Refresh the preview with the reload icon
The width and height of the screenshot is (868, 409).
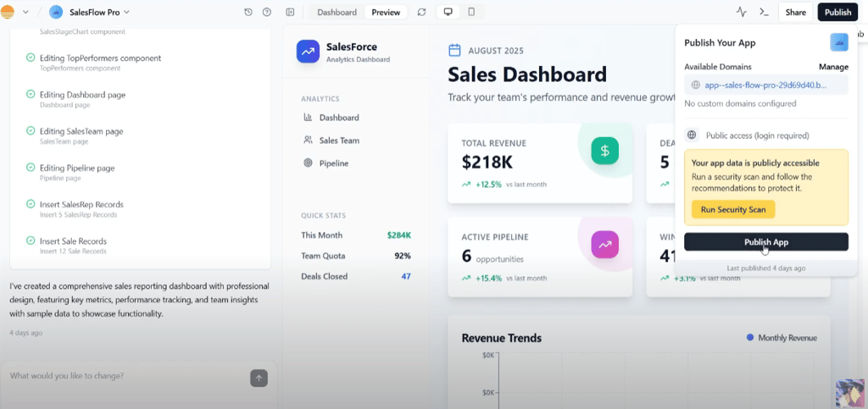(422, 12)
